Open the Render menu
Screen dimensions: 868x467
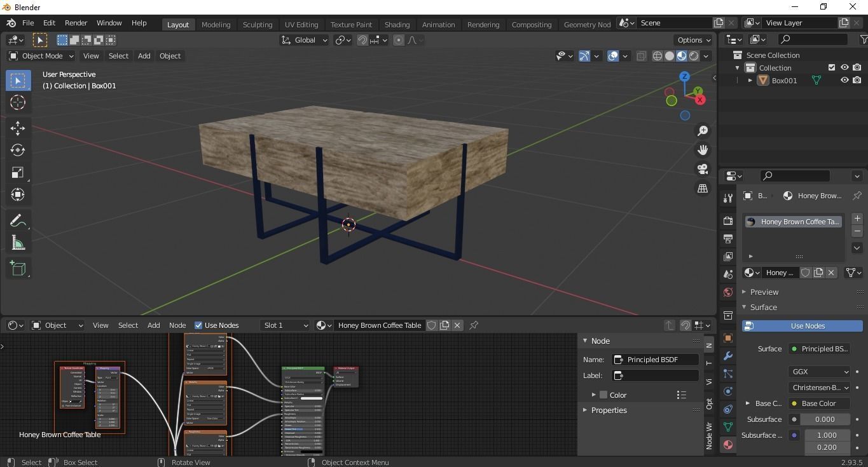[76, 23]
